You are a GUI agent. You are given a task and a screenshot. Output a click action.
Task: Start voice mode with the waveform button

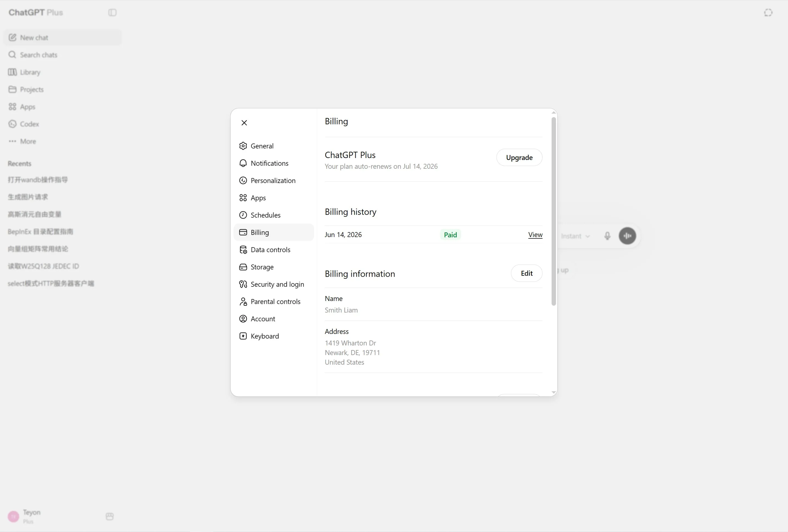pyautogui.click(x=627, y=236)
